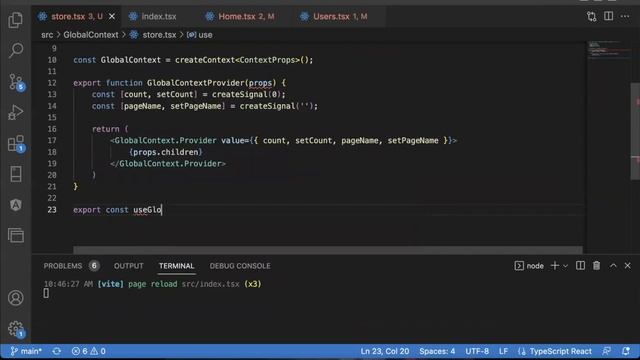640x360 pixels.
Task: Click line number 23 in the gutter
Action: coord(52,210)
